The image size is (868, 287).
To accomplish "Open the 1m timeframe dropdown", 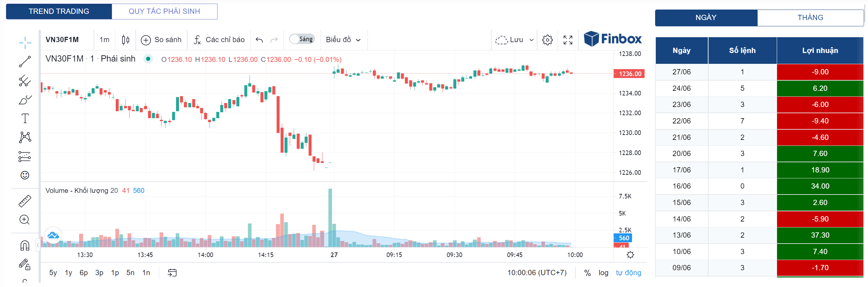I will [104, 40].
